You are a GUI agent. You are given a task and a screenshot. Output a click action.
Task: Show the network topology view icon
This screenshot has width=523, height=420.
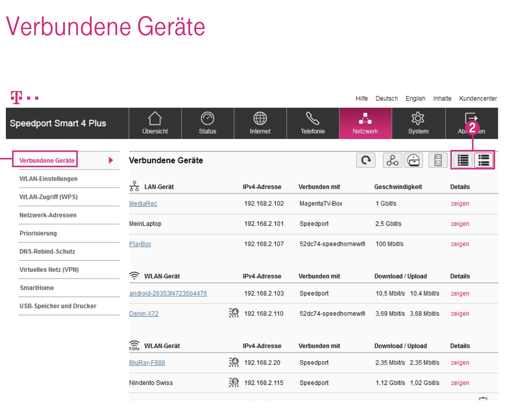coord(392,160)
